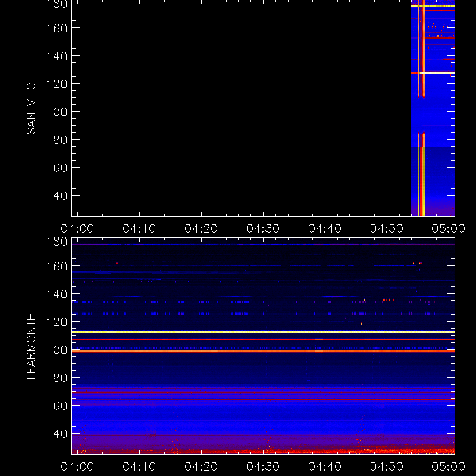
Task: Select the 80 tick label on SAN VITO axis
Action: coord(60,140)
